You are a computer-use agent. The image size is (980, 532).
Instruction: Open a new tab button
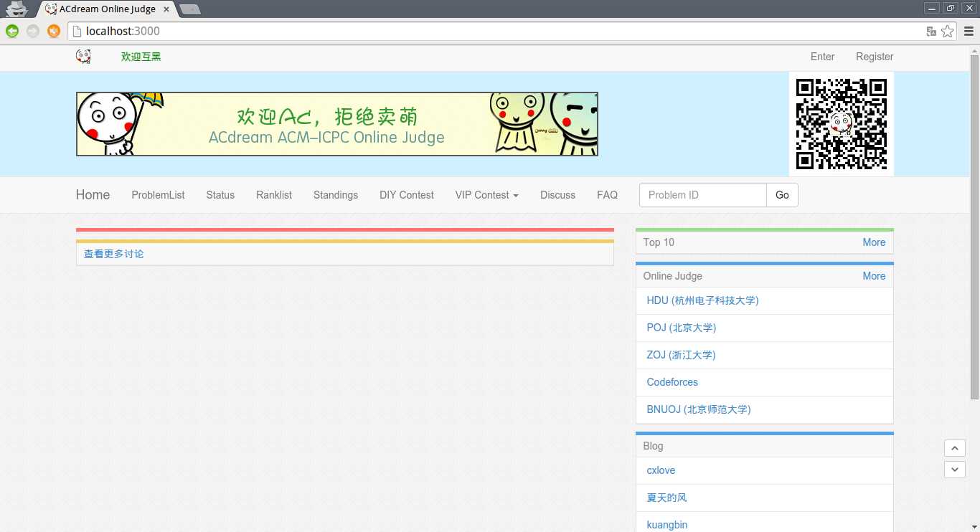190,9
